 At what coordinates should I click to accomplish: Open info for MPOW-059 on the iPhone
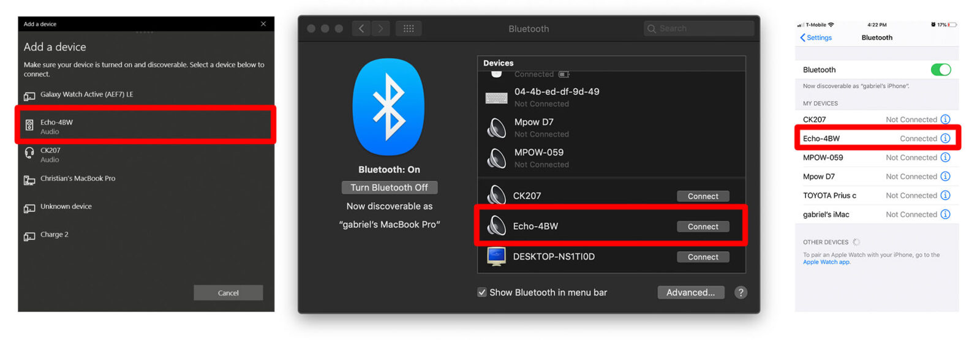(x=946, y=157)
